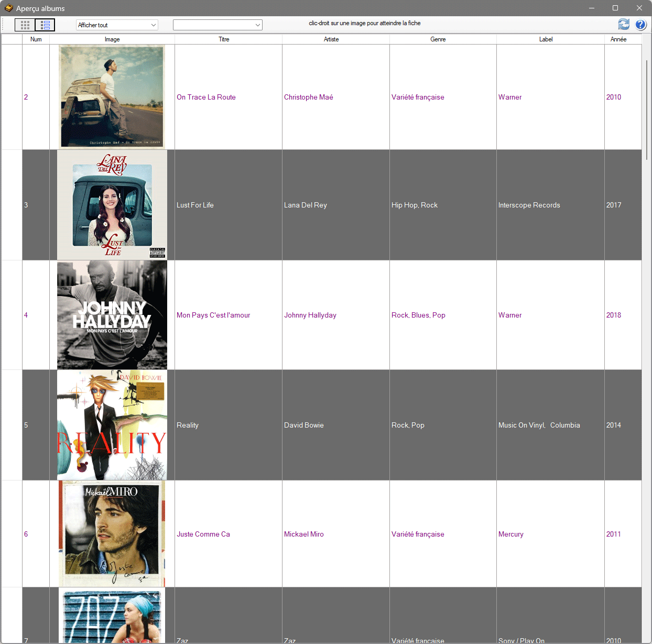Click the app icon in title bar

click(x=8, y=8)
